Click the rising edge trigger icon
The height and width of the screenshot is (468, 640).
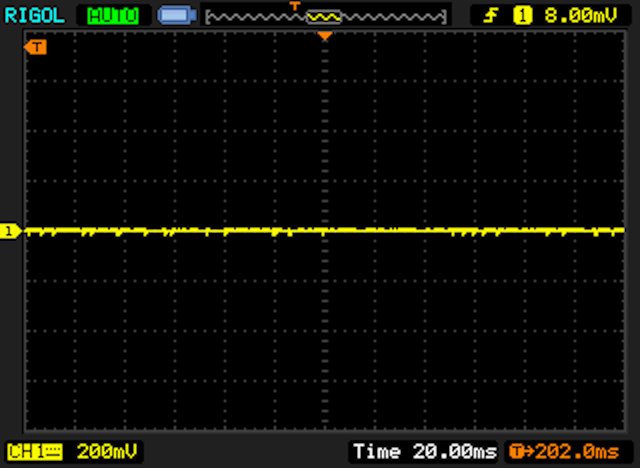491,16
